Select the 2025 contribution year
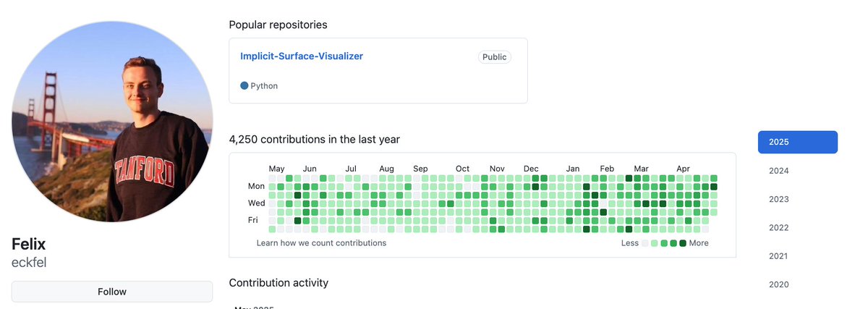The height and width of the screenshot is (309, 868). click(x=798, y=143)
